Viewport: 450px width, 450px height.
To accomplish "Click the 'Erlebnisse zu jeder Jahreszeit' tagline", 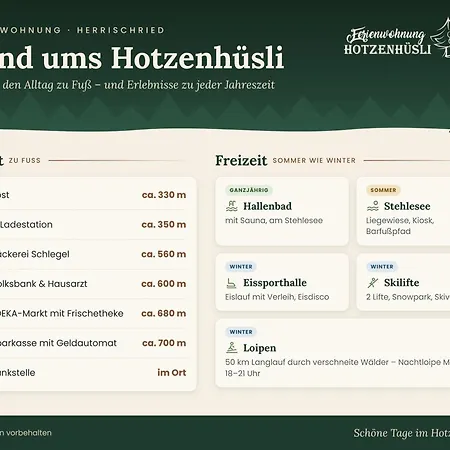I will click(x=201, y=85).
